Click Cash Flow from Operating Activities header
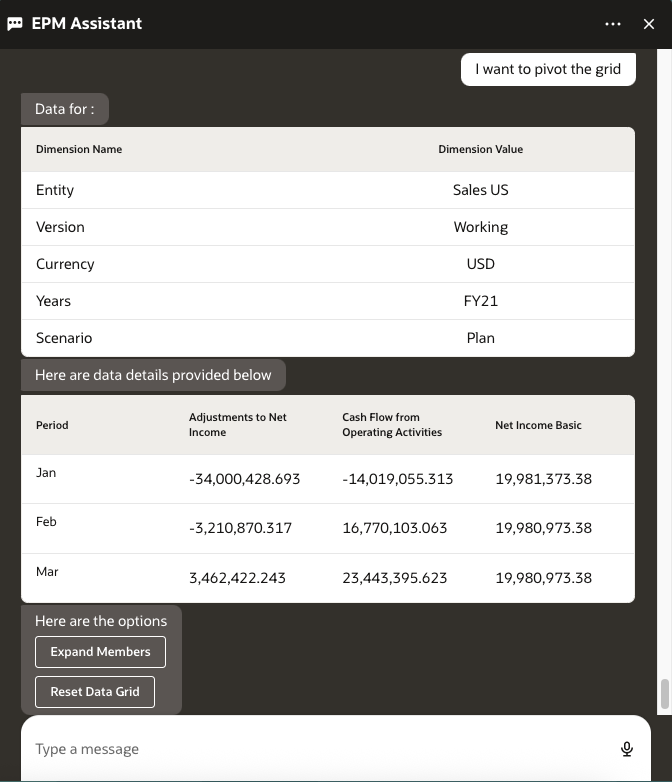Viewport: 672px width, 782px height. (392, 425)
